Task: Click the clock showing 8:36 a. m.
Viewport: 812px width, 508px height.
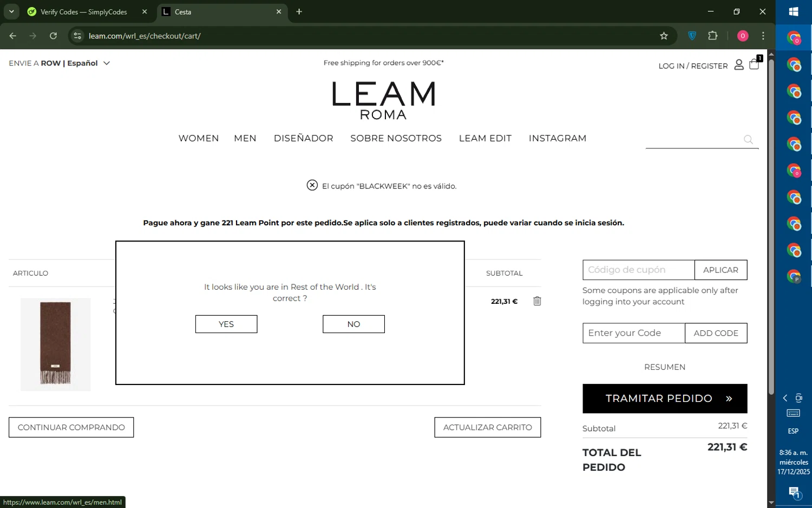Action: pos(794,453)
